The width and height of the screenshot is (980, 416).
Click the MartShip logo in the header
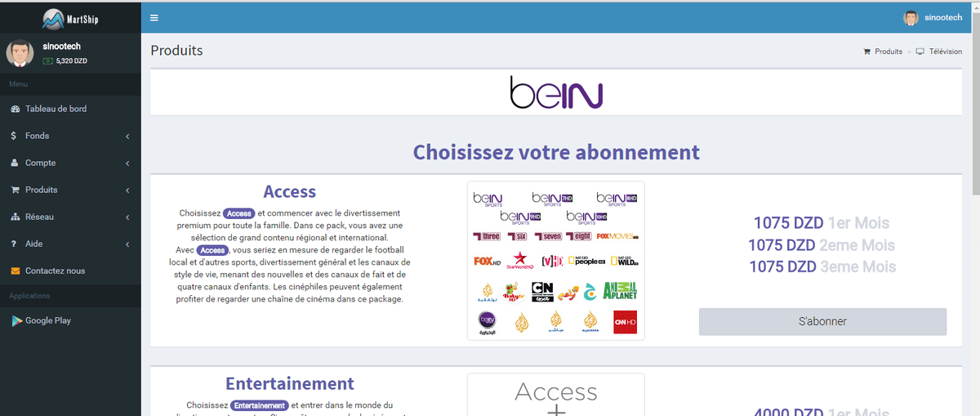click(x=70, y=18)
